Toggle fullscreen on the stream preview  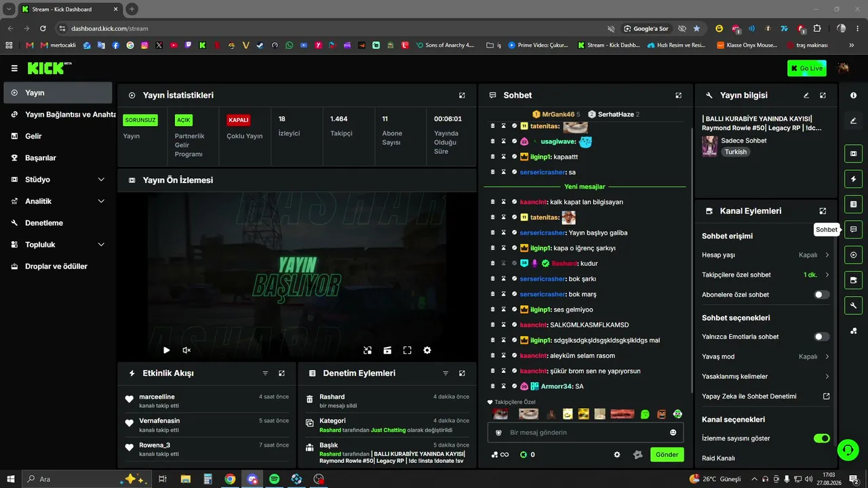pos(408,350)
